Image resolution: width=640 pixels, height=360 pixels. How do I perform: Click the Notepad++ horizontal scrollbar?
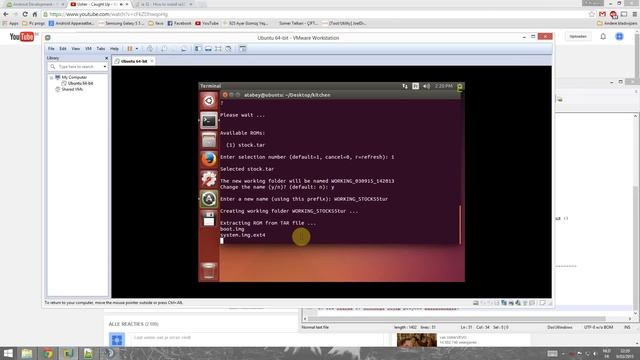(457, 319)
